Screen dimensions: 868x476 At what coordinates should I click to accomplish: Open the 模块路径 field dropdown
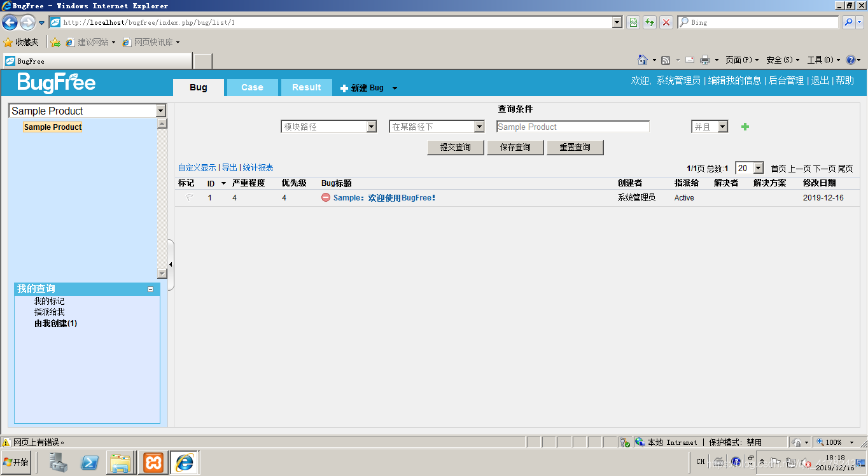click(x=372, y=127)
